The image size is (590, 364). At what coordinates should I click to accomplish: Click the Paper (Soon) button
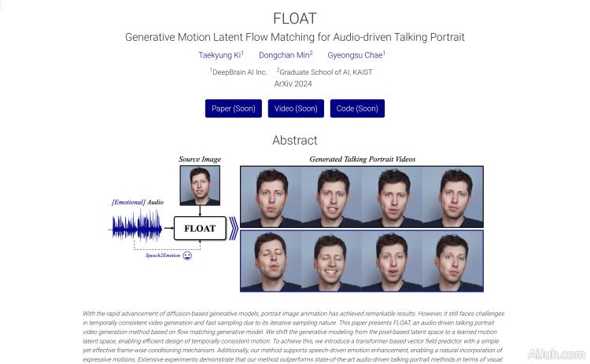[234, 108]
